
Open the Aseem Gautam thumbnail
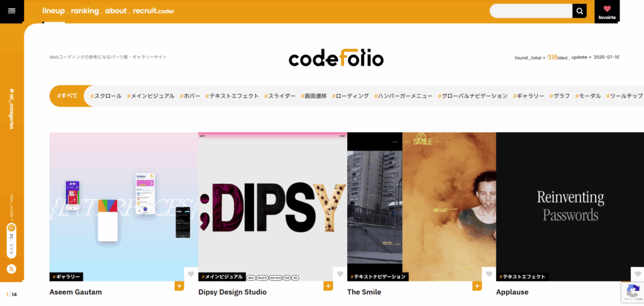pos(124,207)
